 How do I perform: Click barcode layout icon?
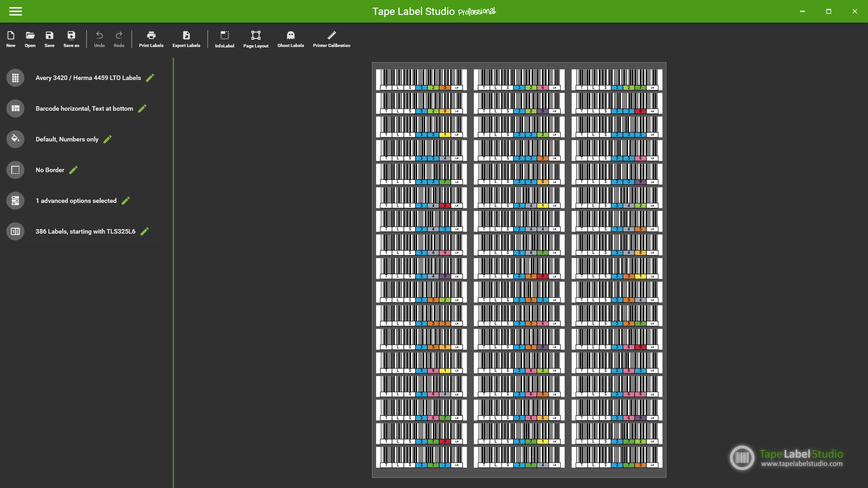click(x=15, y=108)
